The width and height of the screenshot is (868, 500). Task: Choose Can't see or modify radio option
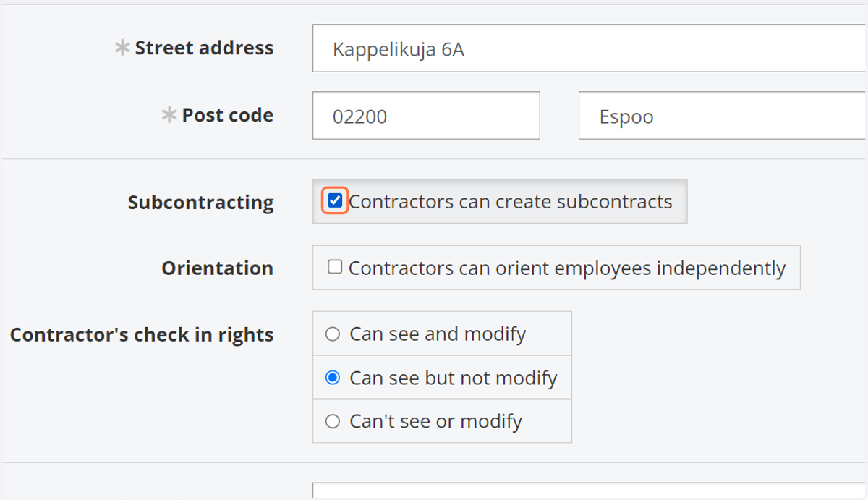pyautogui.click(x=333, y=421)
